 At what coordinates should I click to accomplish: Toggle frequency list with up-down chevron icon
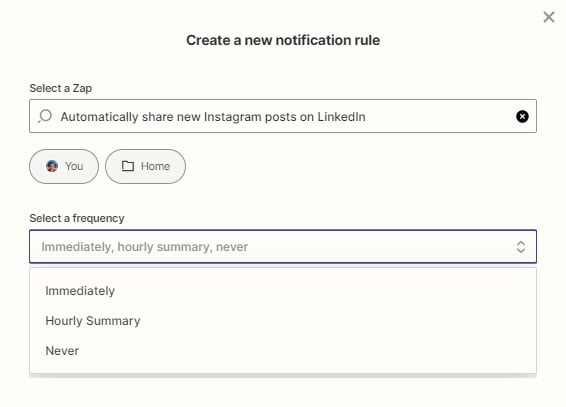click(x=521, y=247)
